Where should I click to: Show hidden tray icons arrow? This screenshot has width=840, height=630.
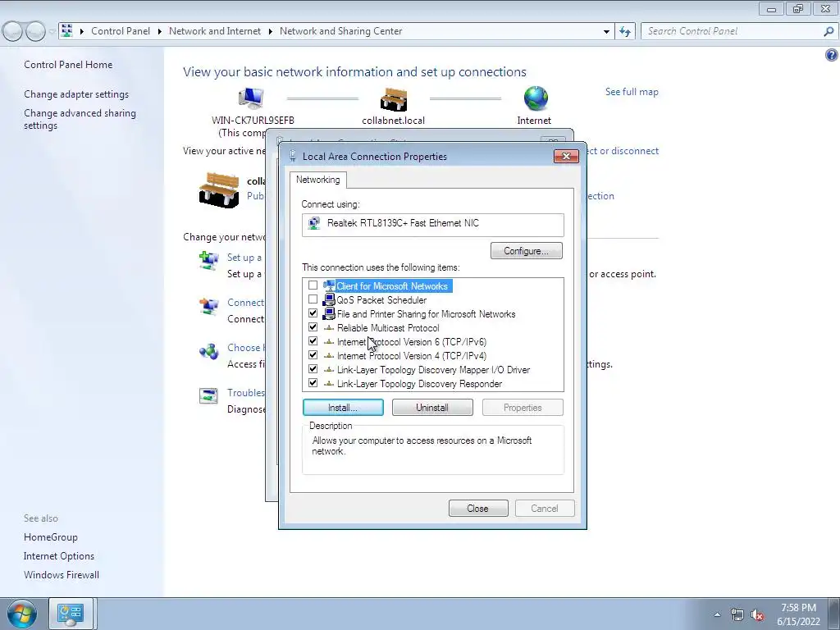(x=717, y=615)
